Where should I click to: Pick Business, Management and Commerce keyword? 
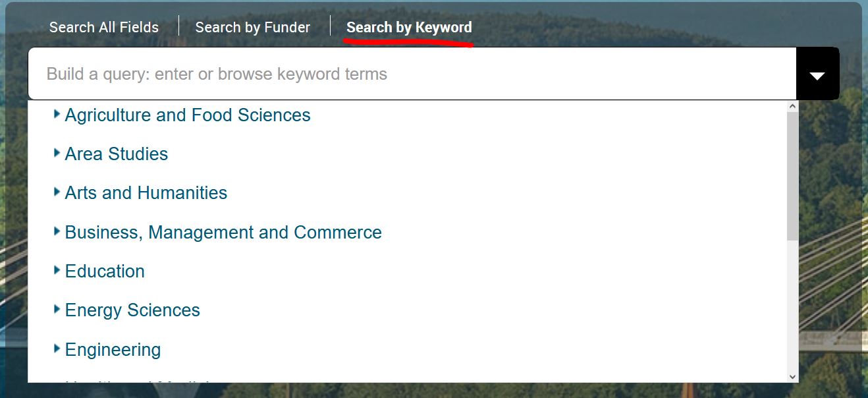pos(223,232)
